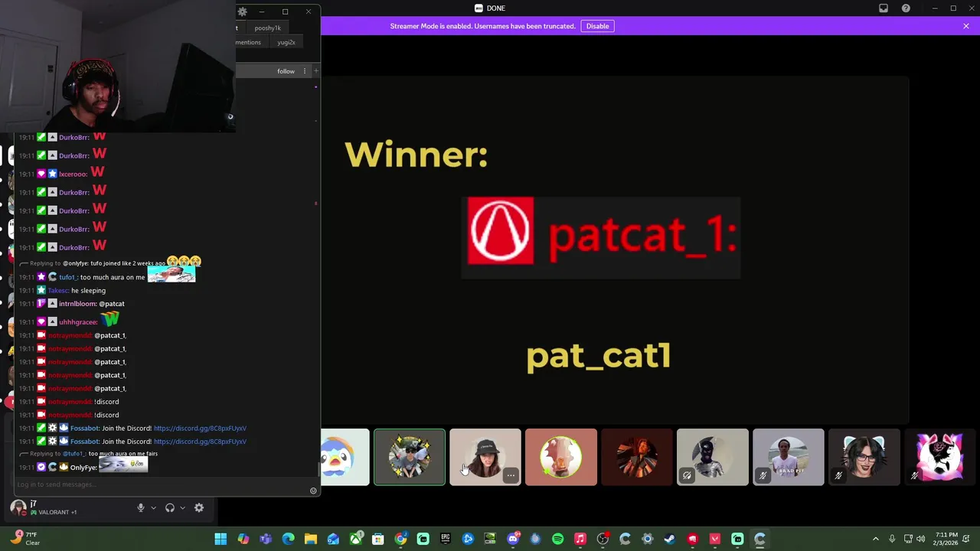The width and height of the screenshot is (980, 551).
Task: Select the Brad Pit shirt participant tile
Action: (789, 457)
